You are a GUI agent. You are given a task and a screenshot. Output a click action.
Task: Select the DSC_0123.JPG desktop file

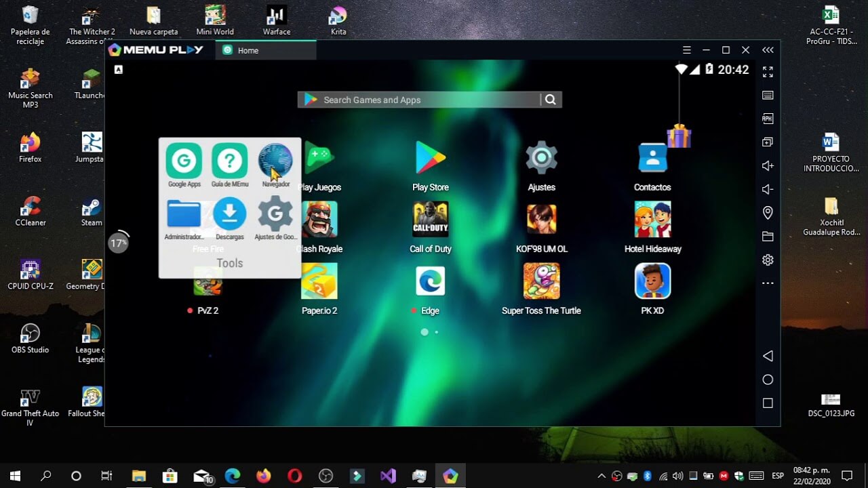pos(831,405)
